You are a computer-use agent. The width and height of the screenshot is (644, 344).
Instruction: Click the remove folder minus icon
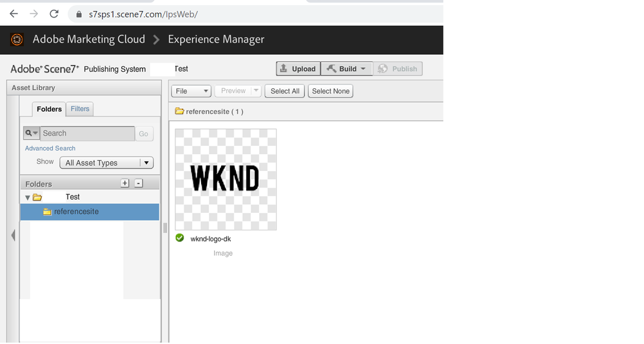coord(139,183)
